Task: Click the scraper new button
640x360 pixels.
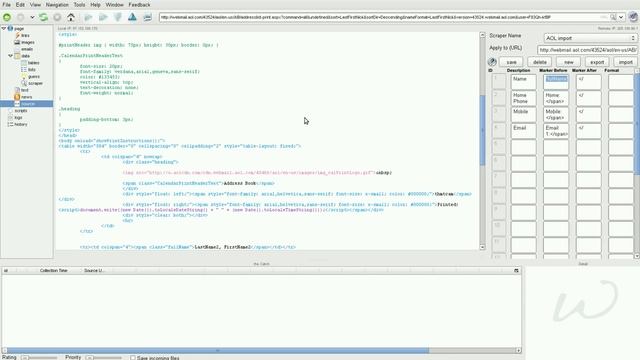Action: (569, 62)
